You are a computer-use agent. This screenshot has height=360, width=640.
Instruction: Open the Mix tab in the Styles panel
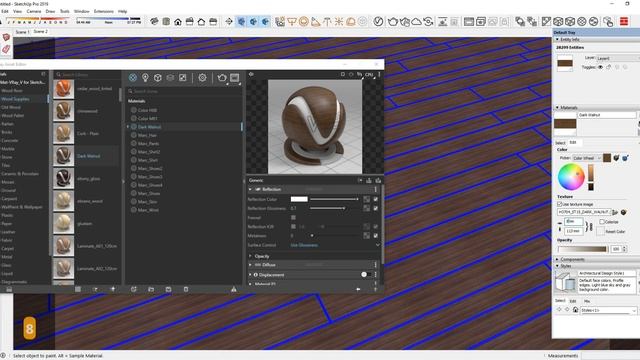click(587, 301)
